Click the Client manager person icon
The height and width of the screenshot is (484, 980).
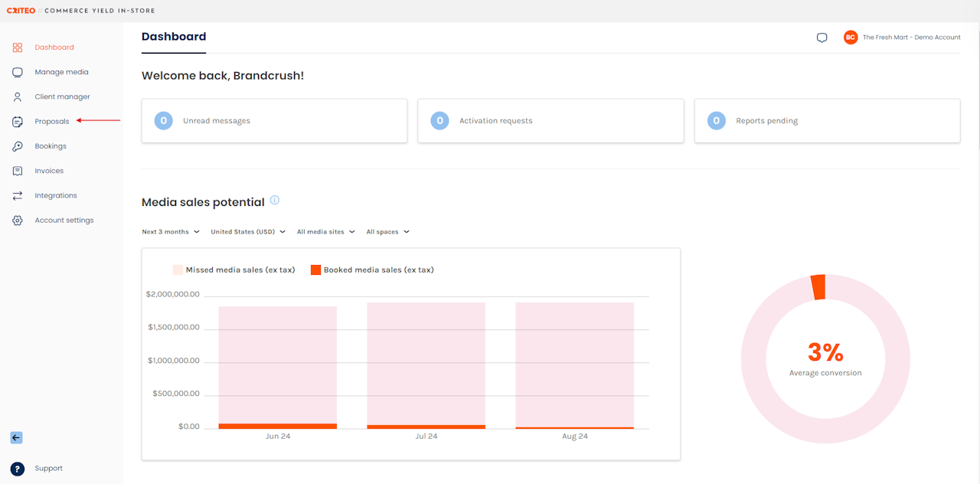click(x=18, y=97)
